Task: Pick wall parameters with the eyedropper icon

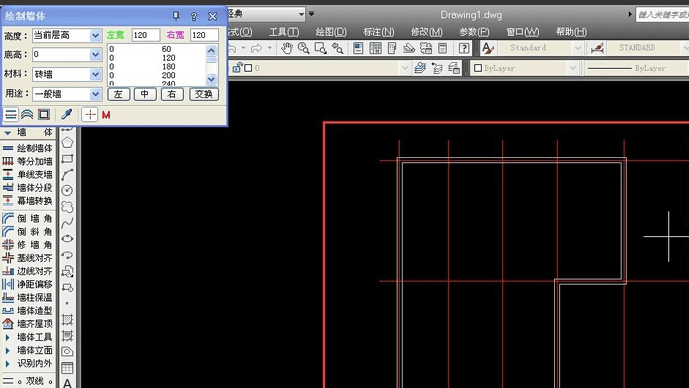Action: [x=66, y=115]
